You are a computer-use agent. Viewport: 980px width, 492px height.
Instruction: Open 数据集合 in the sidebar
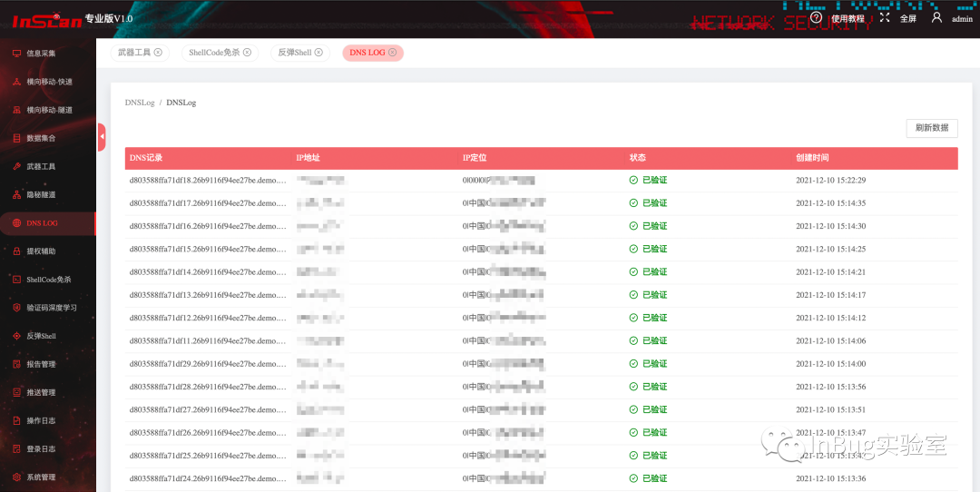pyautogui.click(x=41, y=138)
